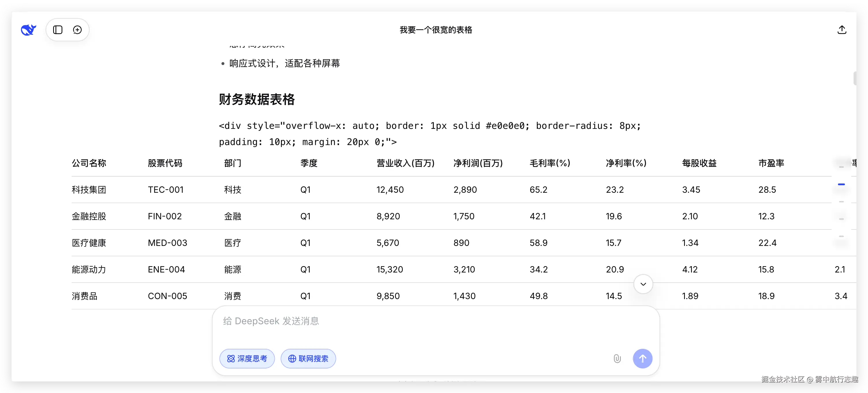868x393 pixels.
Task: Click the scroll-to-bottom chevron button
Action: point(643,284)
